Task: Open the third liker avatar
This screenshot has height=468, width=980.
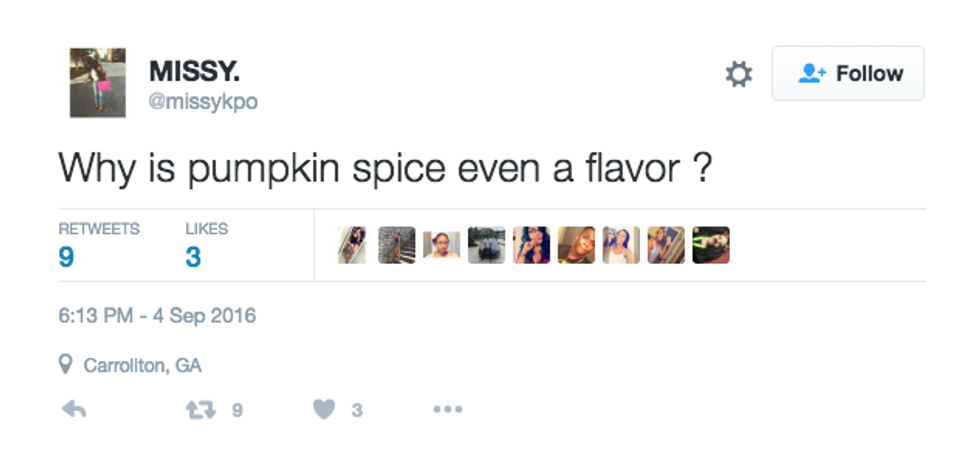Action: (441, 245)
